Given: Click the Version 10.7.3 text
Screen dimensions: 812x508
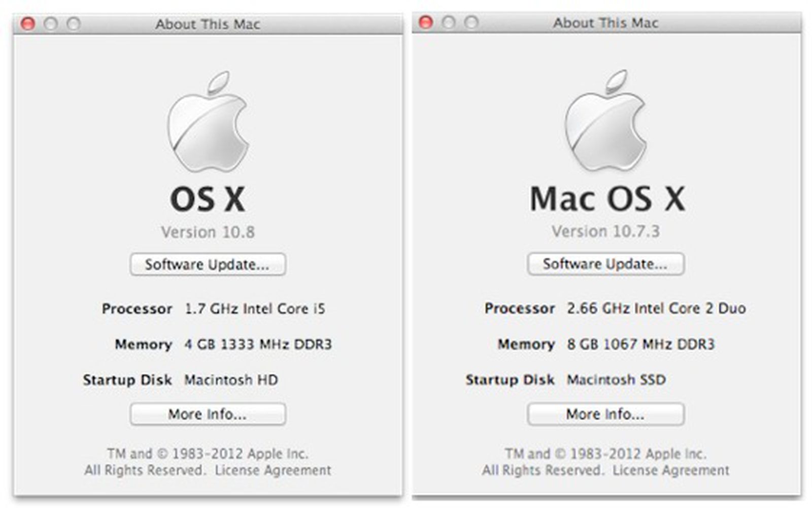Looking at the screenshot, I should [606, 232].
